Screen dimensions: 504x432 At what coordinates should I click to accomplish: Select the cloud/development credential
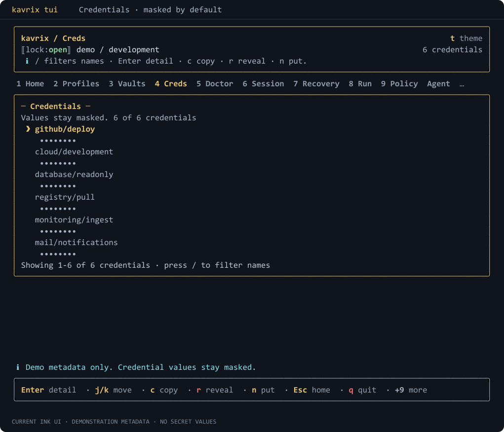pyautogui.click(x=74, y=152)
